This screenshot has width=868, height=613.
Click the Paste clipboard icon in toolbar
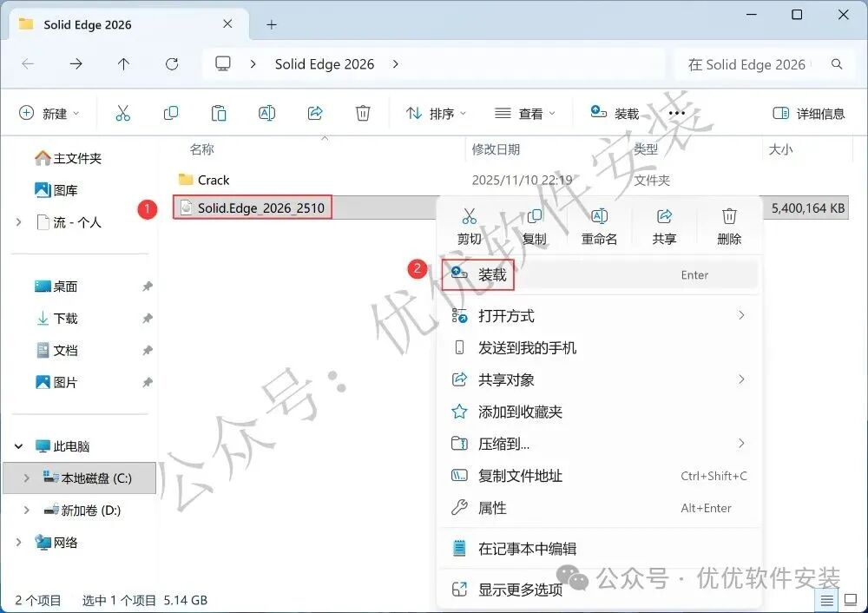tap(219, 114)
